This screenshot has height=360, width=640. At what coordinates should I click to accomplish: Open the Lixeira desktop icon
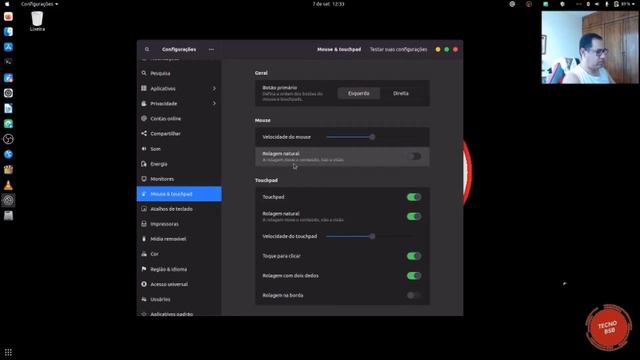[37, 21]
